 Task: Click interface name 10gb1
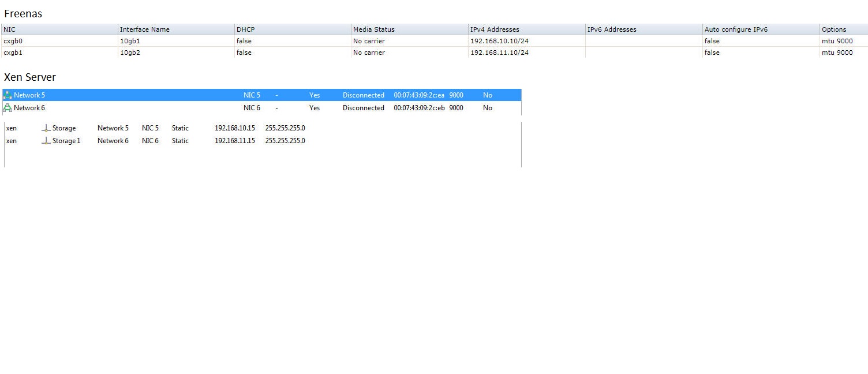point(130,41)
